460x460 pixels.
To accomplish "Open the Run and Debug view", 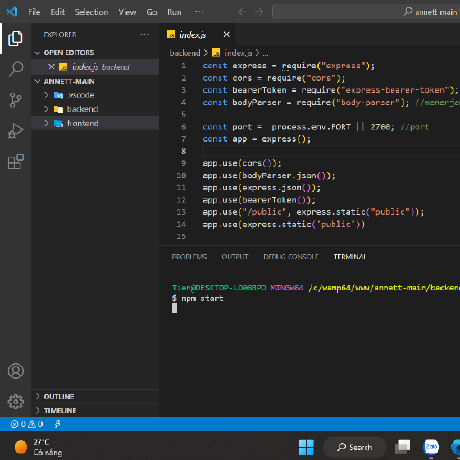I will coord(15,131).
